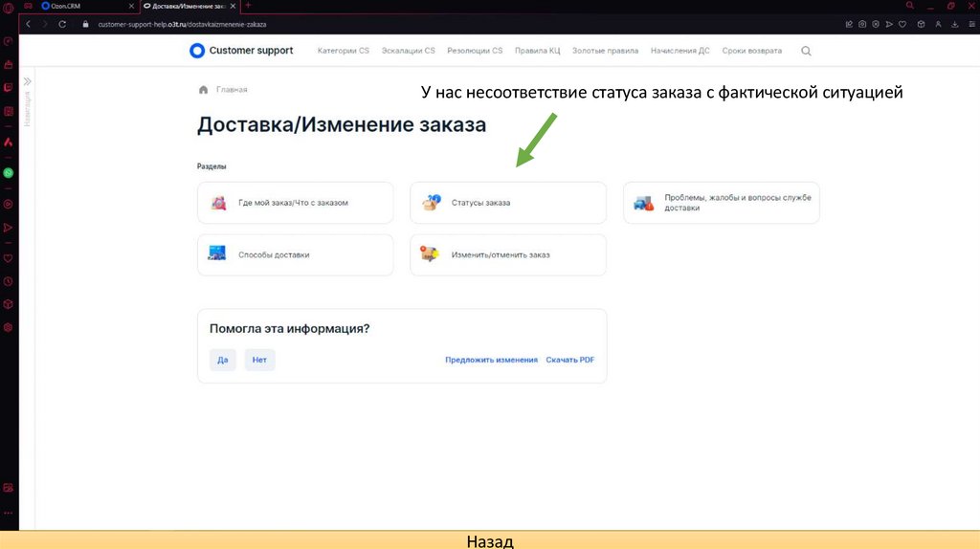Click the search magnifier in site header

806,52
